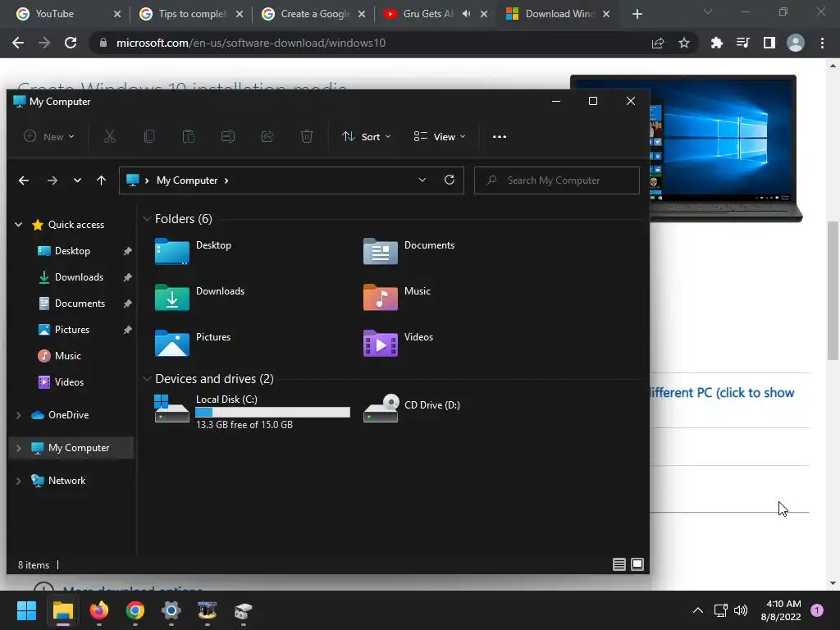This screenshot has height=630, width=840.
Task: Open the View dropdown menu
Action: coord(440,137)
